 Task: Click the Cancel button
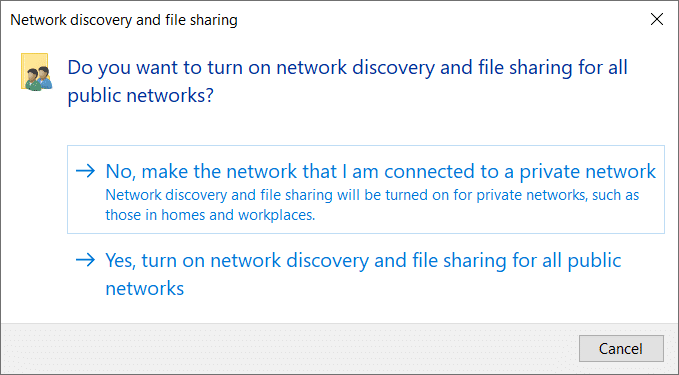pos(621,349)
